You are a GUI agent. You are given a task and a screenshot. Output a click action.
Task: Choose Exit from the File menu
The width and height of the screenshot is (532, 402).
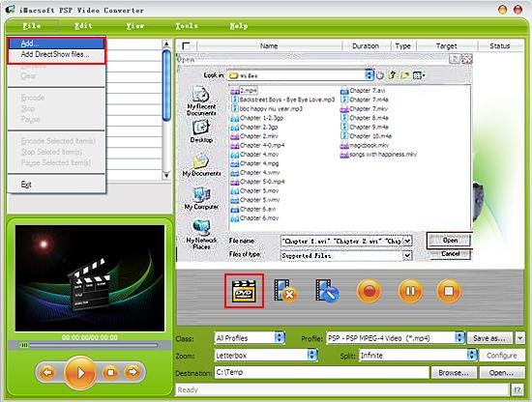click(57, 185)
